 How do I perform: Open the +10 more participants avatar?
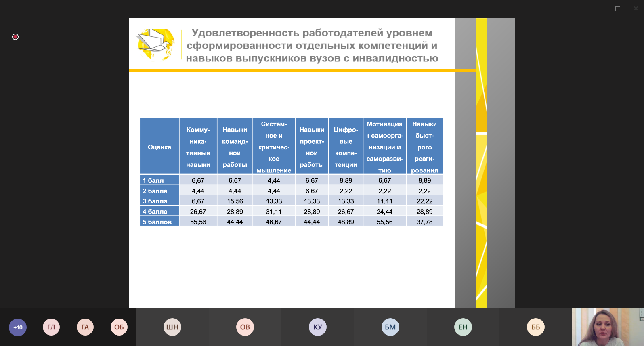(x=18, y=327)
